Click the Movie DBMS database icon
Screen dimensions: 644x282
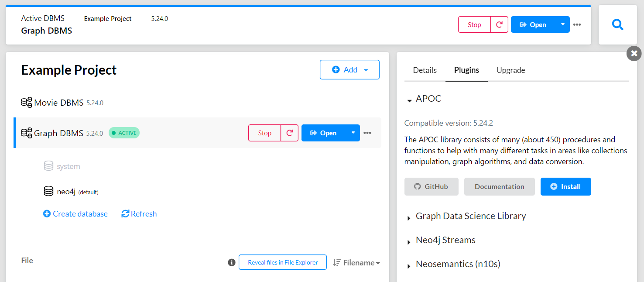pyautogui.click(x=26, y=103)
